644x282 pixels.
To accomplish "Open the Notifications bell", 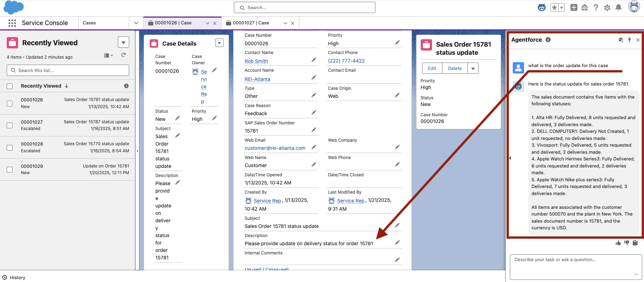I will click(619, 7).
